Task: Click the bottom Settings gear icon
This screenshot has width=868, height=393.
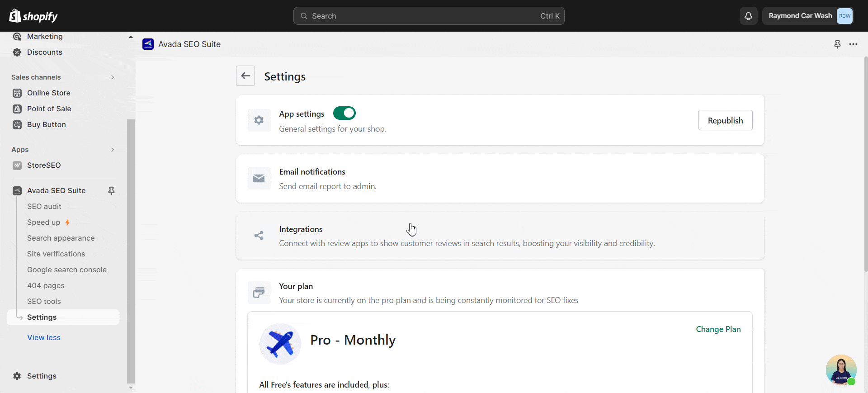Action: pos(17,376)
